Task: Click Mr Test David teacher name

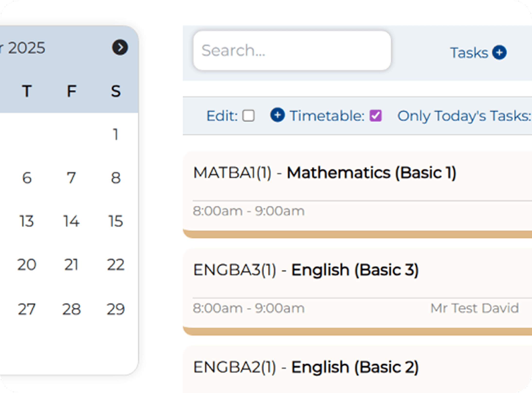Action: click(475, 308)
